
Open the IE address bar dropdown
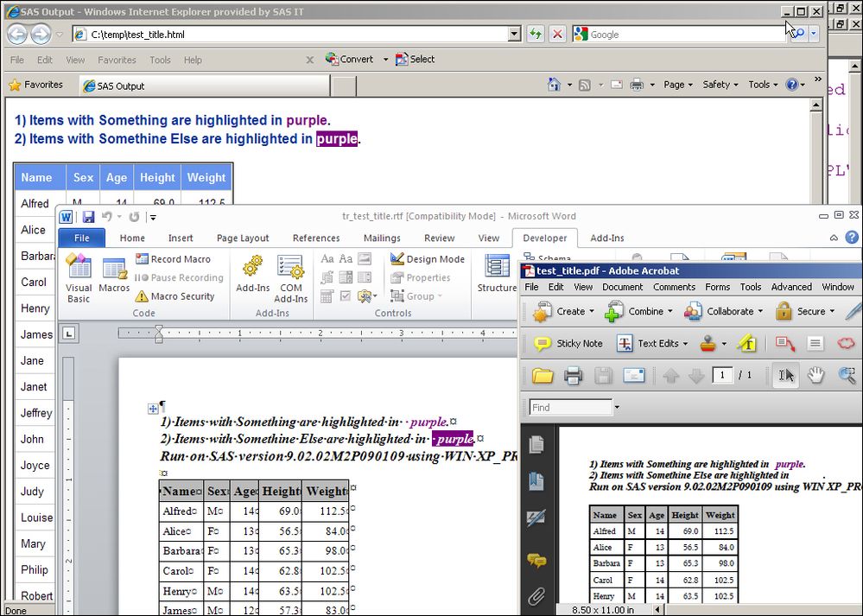(x=514, y=35)
